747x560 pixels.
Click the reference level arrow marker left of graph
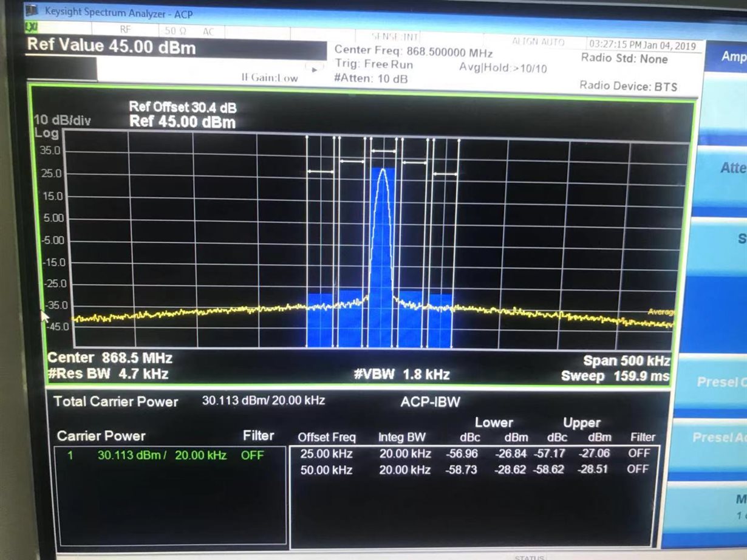[45, 315]
